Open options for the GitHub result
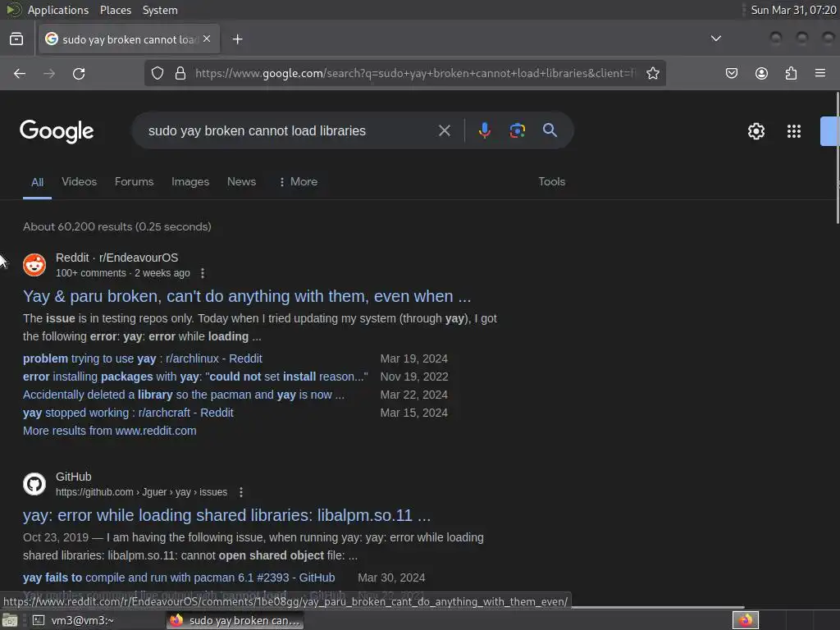840x630 pixels. pyautogui.click(x=241, y=492)
